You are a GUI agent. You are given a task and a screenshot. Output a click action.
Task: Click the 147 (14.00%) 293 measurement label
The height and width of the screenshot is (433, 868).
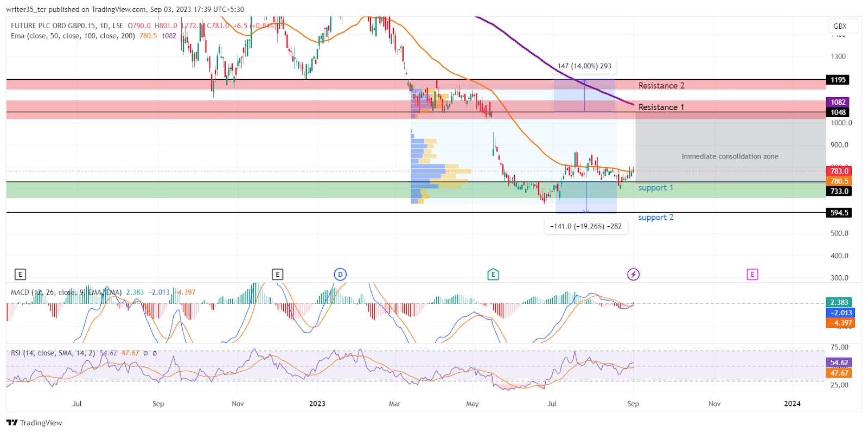click(x=584, y=66)
